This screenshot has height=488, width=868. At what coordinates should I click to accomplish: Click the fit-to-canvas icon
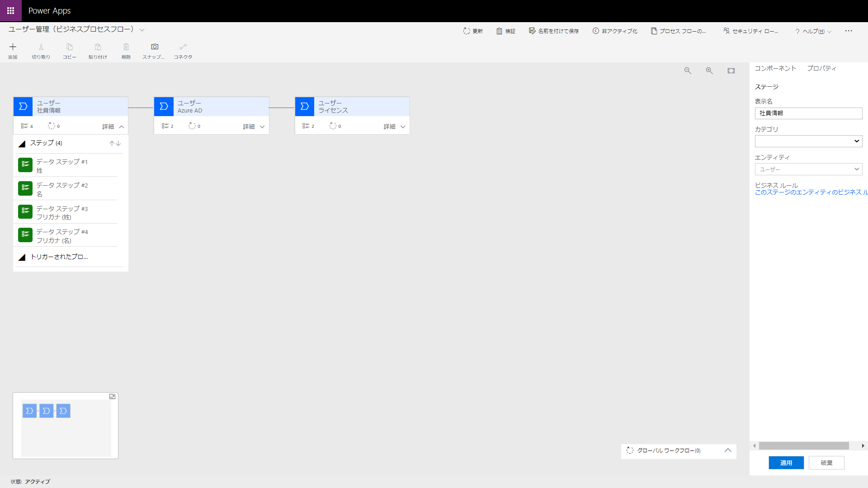coord(731,71)
